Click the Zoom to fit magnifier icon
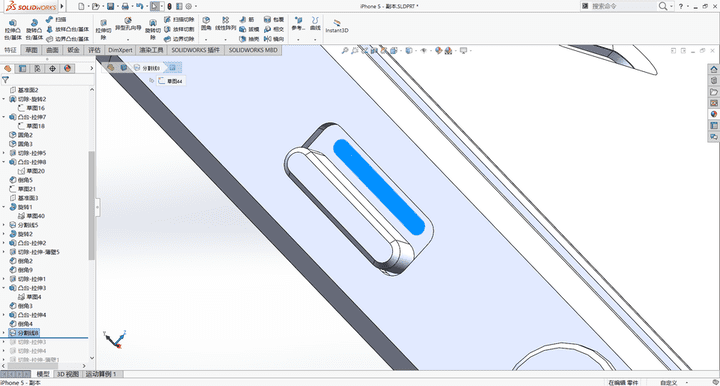 pyautogui.click(x=345, y=50)
